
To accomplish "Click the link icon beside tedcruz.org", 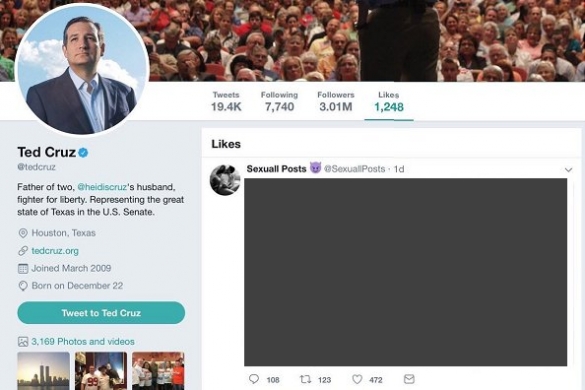I will [23, 251].
